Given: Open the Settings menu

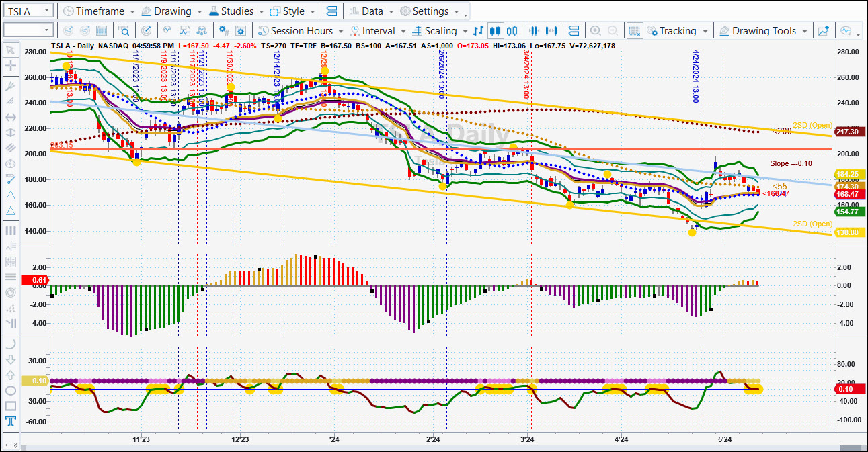Looking at the screenshot, I should [430, 11].
